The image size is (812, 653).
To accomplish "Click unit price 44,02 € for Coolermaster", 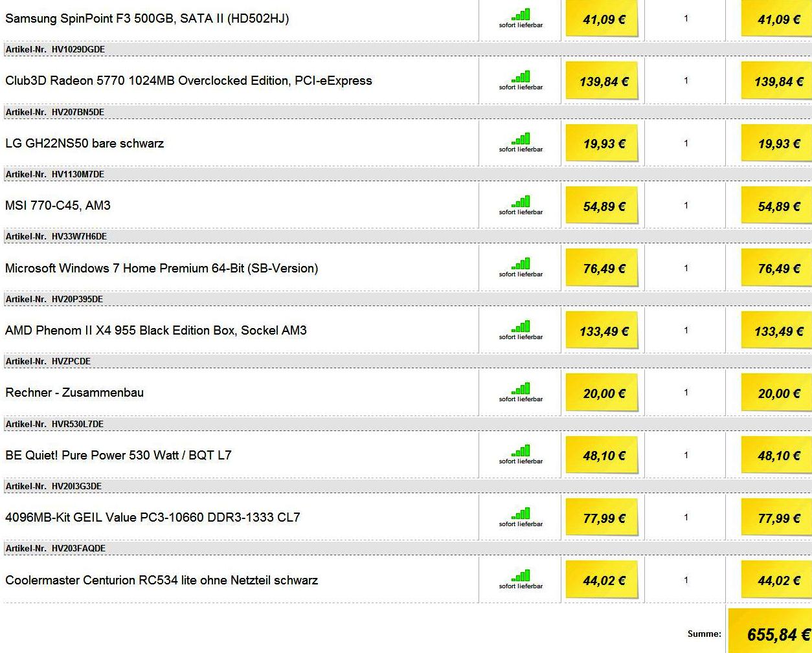I will (x=602, y=580).
